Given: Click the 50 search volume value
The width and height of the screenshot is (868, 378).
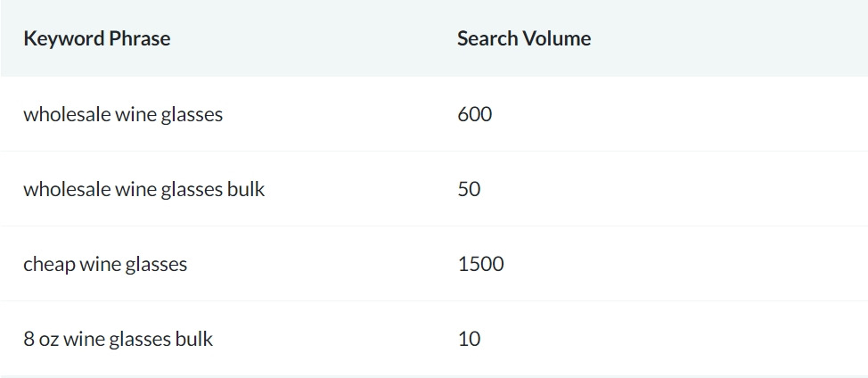Looking at the screenshot, I should point(469,189).
